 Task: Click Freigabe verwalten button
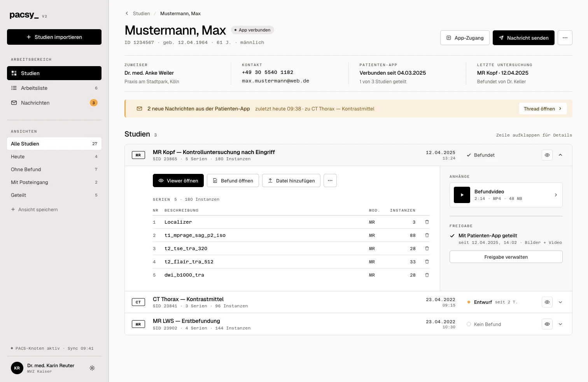point(506,257)
